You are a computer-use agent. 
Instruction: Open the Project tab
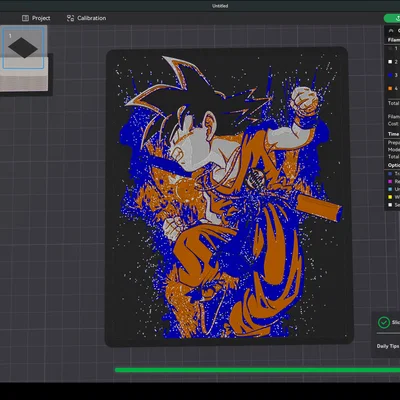coord(36,18)
